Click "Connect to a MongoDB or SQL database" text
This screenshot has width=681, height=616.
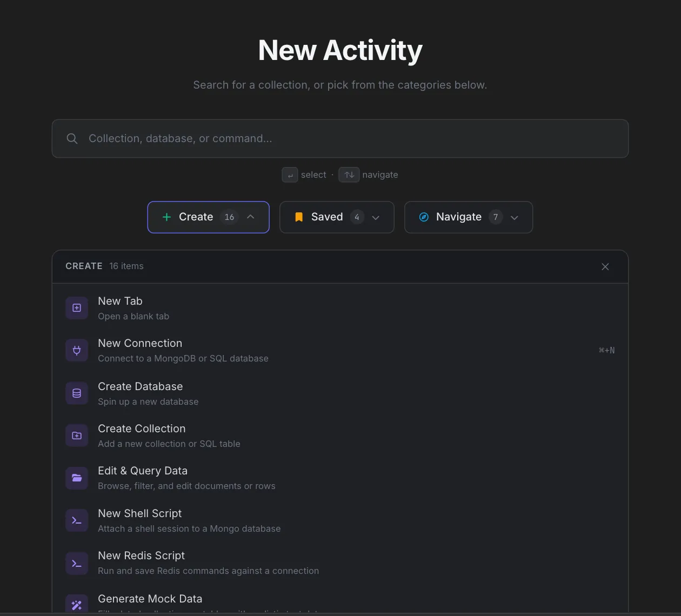(183, 358)
